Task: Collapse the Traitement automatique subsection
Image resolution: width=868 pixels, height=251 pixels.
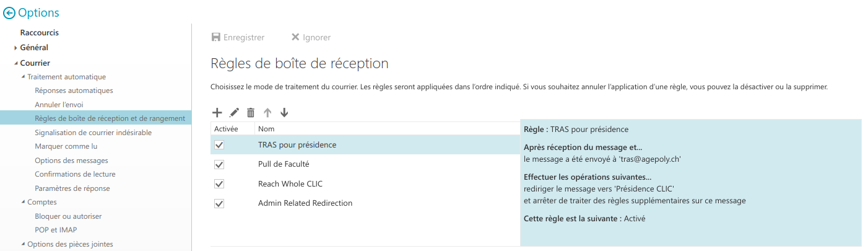Action: pos(24,77)
